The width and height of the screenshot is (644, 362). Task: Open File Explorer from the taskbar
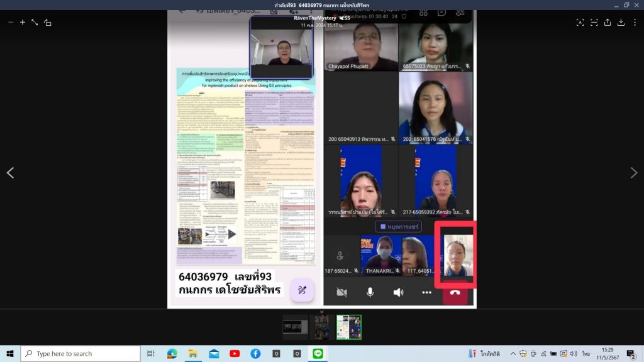pos(193,353)
